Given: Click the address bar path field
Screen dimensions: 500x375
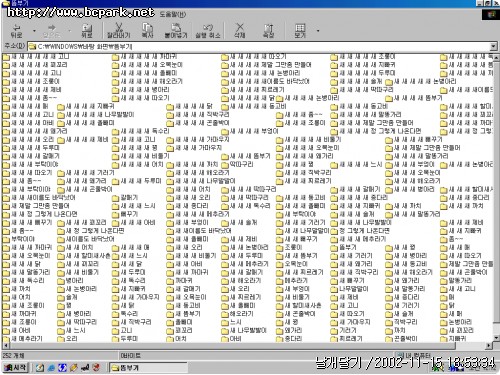Looking at the screenshot, I should point(258,46).
